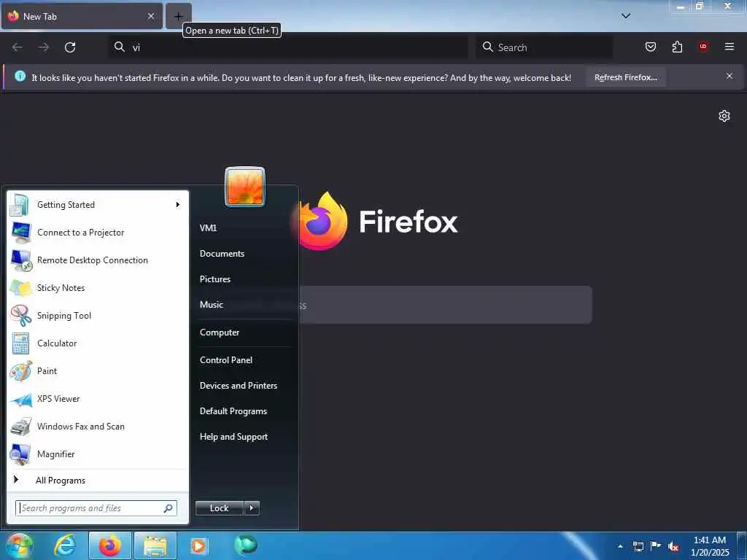The image size is (747, 560).
Task: Click the muted volume tray icon
Action: [x=673, y=547]
